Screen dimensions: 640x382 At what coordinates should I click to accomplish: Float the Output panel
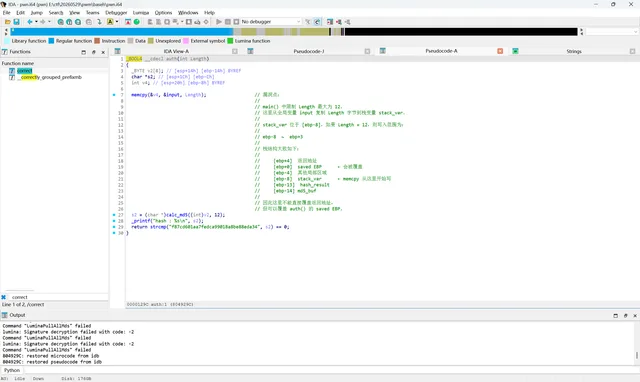[625, 315]
